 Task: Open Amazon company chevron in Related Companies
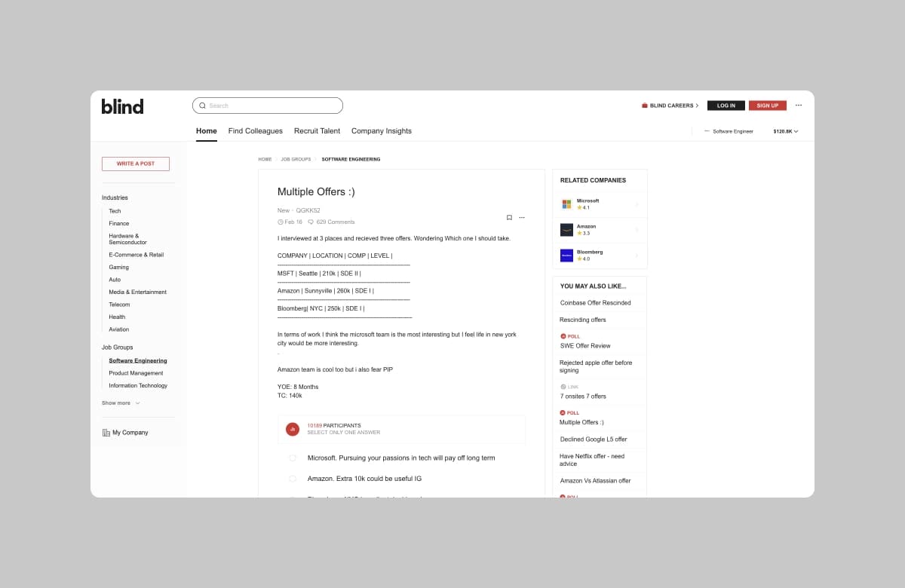pos(637,230)
